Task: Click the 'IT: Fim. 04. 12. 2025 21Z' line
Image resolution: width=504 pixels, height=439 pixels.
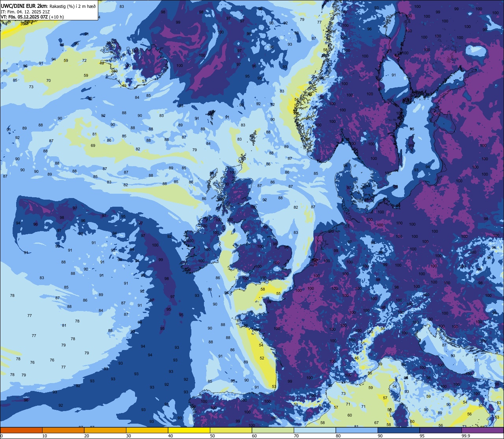Action: pyautogui.click(x=25, y=11)
